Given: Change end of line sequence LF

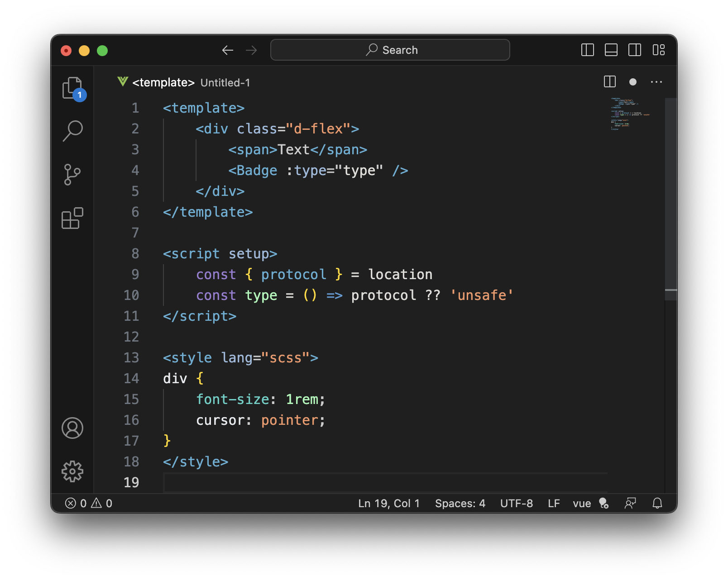Looking at the screenshot, I should 554,504.
